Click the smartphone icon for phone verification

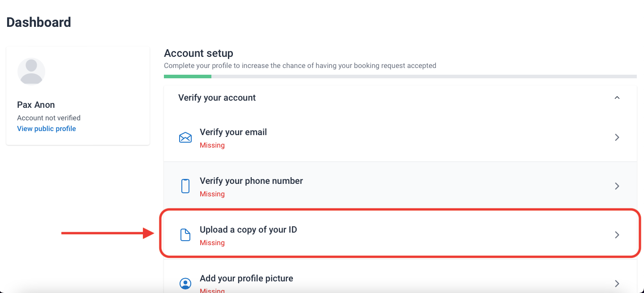pos(185,186)
